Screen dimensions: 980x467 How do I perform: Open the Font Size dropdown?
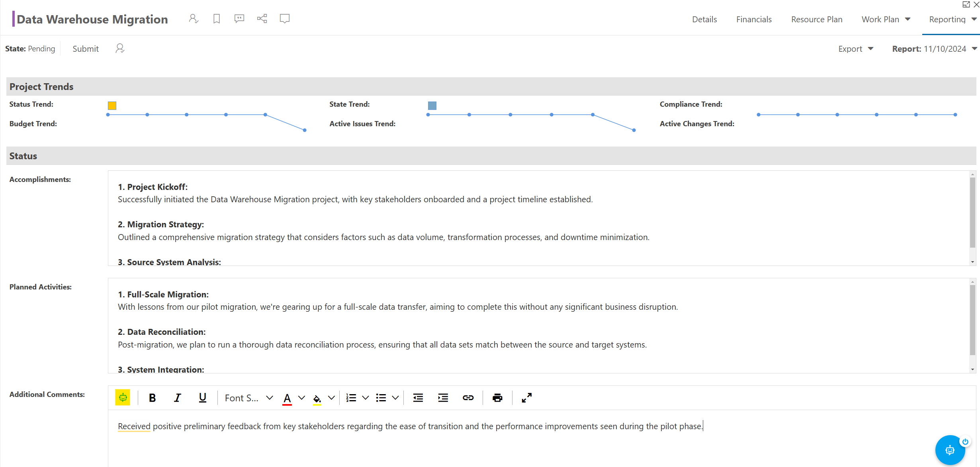pos(249,398)
